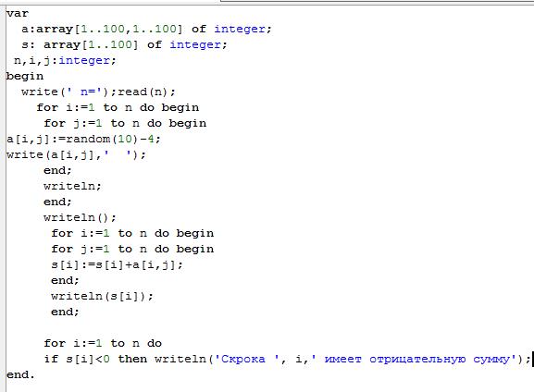
Task: Click the left editor gutter margin
Action: tap(3, 197)
